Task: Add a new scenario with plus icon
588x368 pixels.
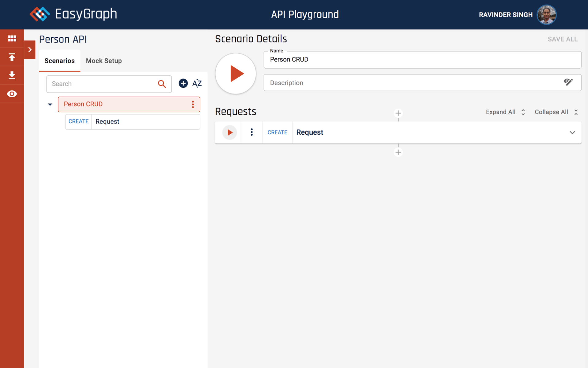Action: pyautogui.click(x=183, y=83)
